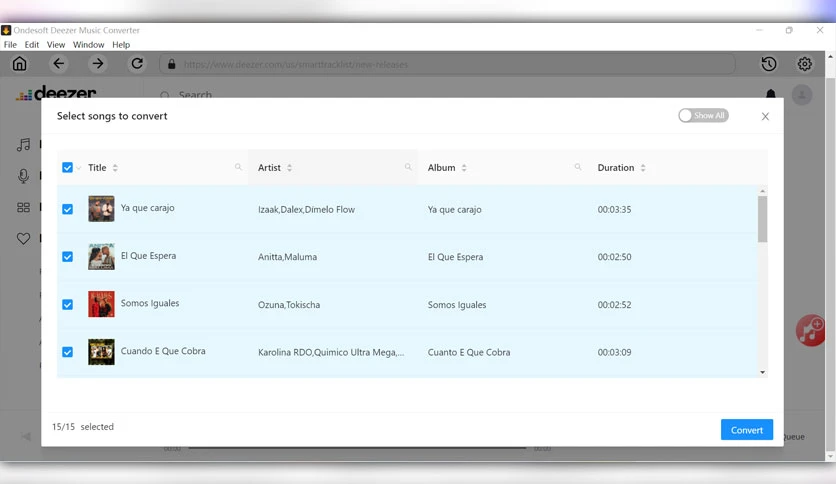Toggle the Show All switch

pos(703,116)
